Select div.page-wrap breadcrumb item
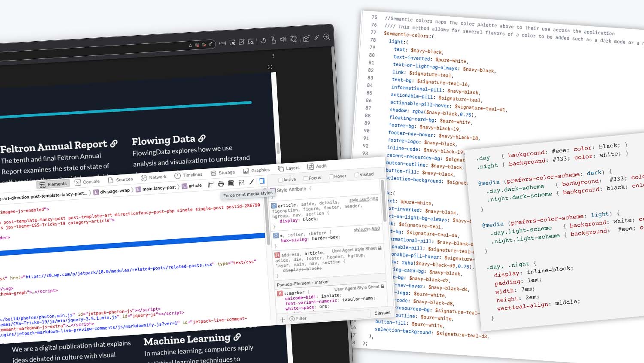The width and height of the screenshot is (644, 363). pyautogui.click(x=112, y=191)
